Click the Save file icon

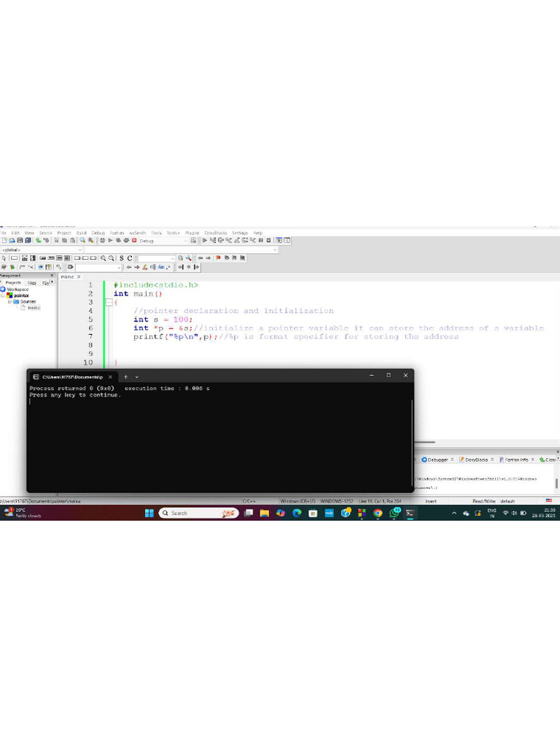click(x=20, y=240)
